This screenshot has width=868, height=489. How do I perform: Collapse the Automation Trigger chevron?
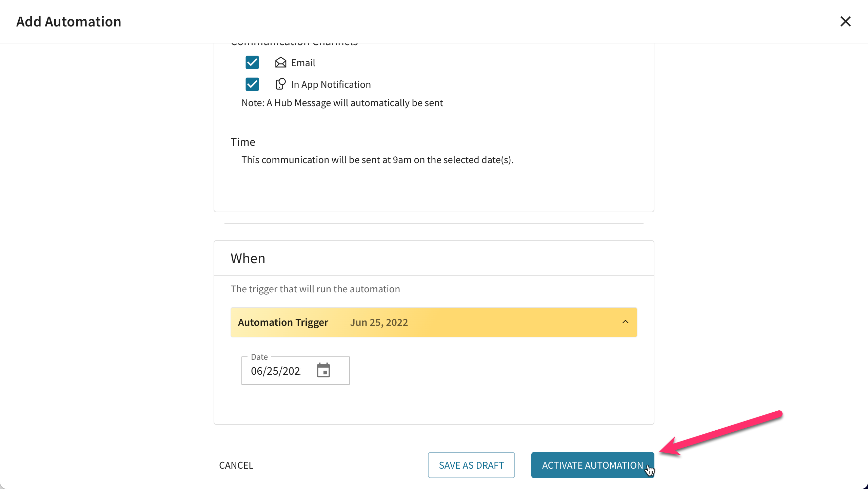click(625, 322)
